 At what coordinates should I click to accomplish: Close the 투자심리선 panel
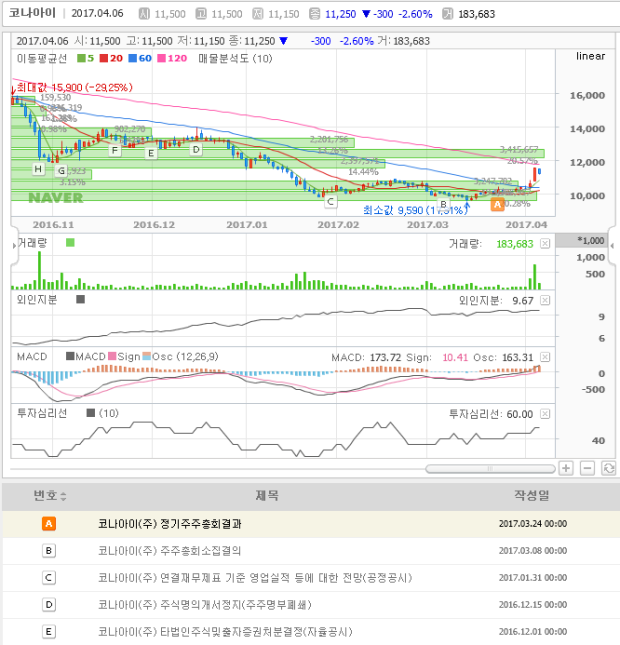[x=545, y=414]
